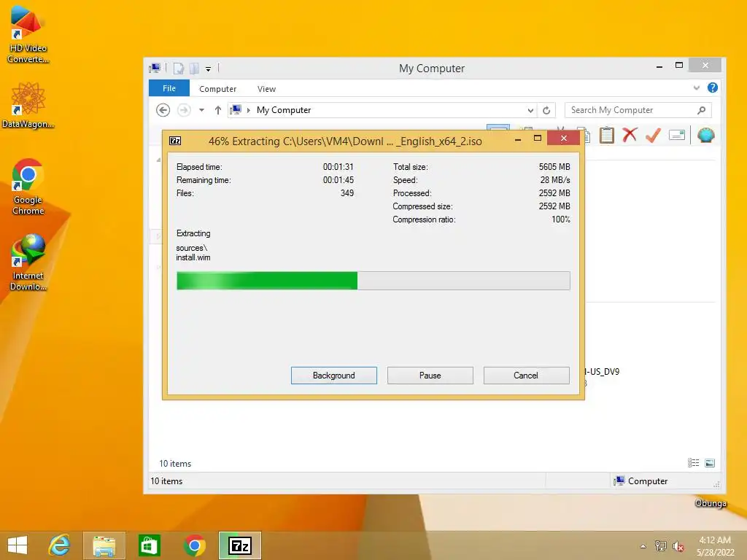Click Properties icon in Quick Access Toolbar
747x560 pixels.
179,69
